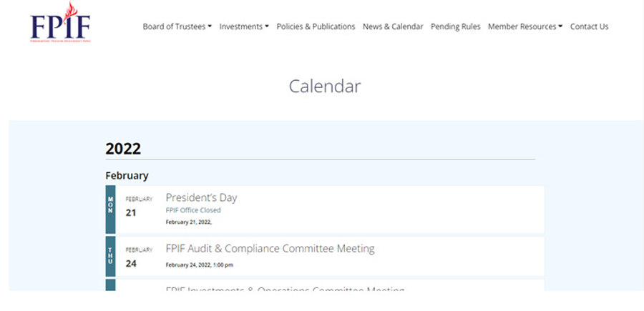Click the Calendar page heading
The image size is (644, 311).
click(324, 87)
